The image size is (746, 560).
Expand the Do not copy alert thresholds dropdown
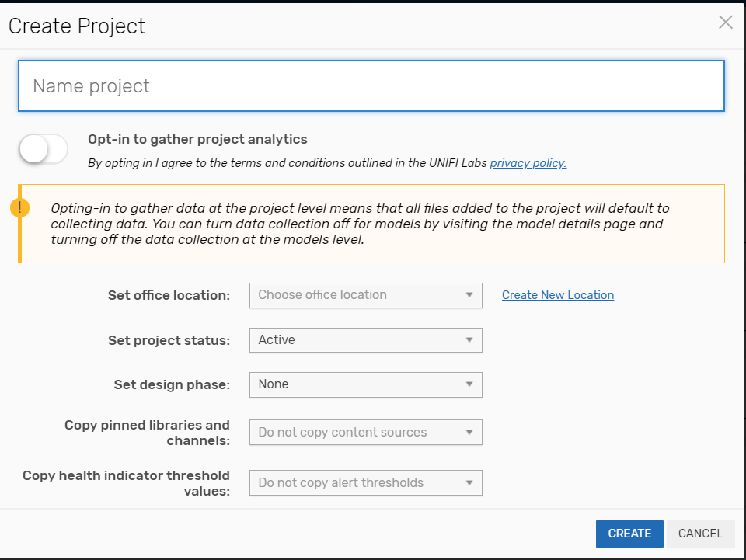coord(365,483)
